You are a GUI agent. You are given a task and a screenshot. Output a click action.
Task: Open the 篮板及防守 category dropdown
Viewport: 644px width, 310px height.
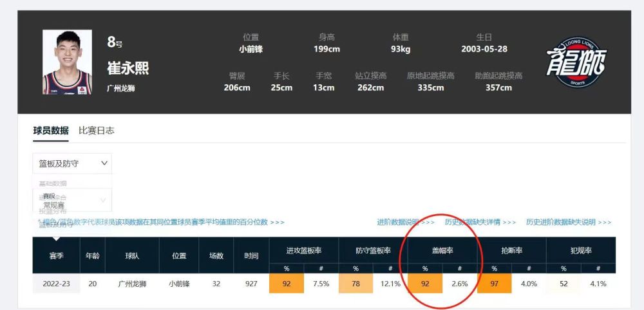coord(71,163)
